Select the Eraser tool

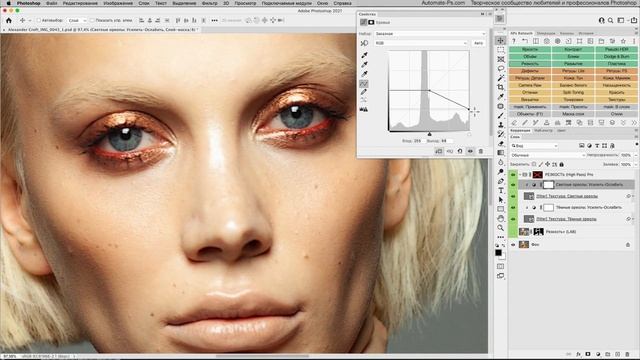point(500,143)
